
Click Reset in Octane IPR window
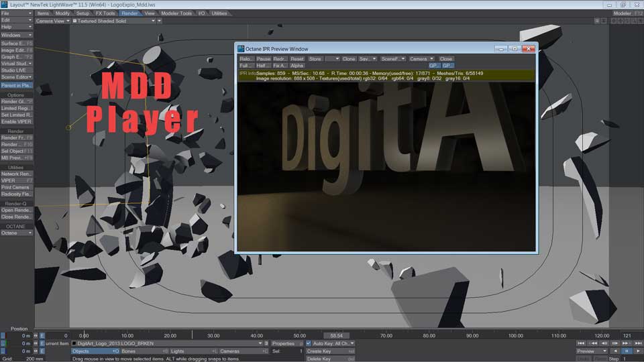point(297,59)
